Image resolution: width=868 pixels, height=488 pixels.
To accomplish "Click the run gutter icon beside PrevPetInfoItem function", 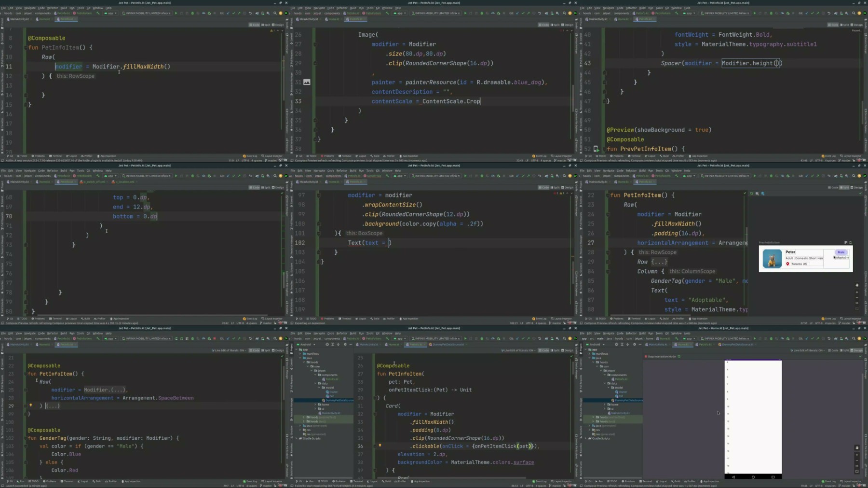I will [x=596, y=149].
